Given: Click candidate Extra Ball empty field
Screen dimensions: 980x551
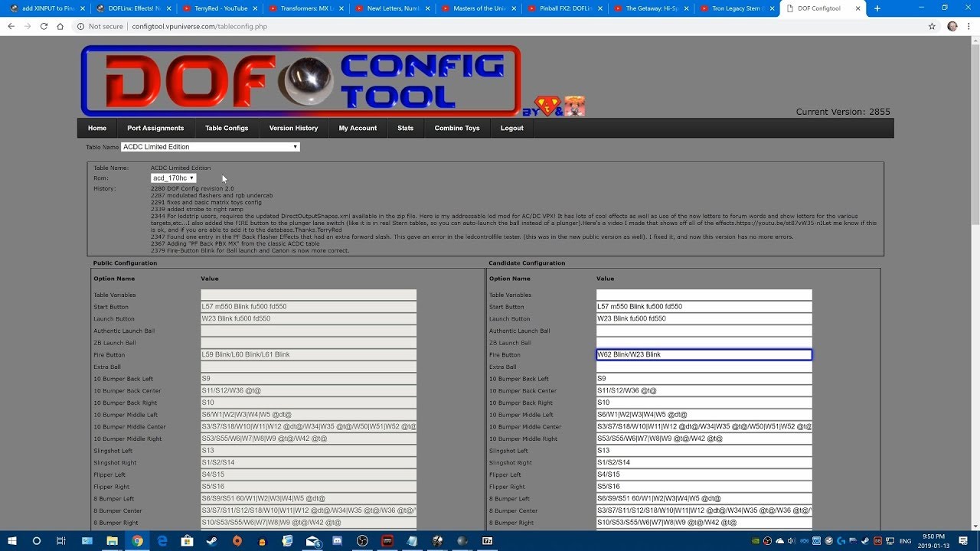Looking at the screenshot, I should tap(704, 367).
